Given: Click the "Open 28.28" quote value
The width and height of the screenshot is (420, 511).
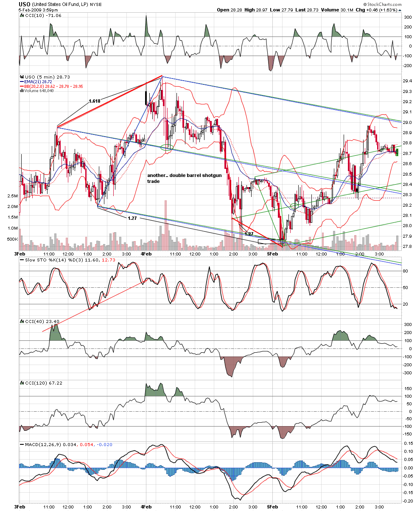Looking at the screenshot, I should 229,10.
